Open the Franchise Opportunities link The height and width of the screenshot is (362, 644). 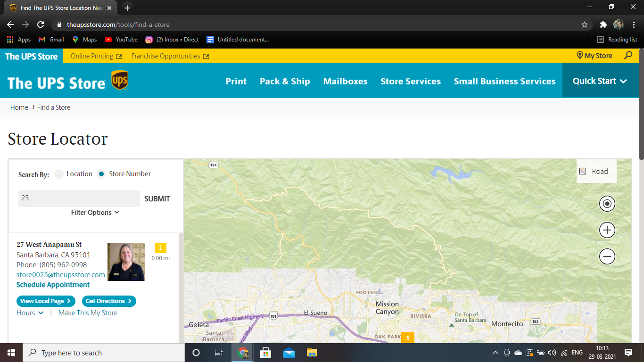point(170,56)
